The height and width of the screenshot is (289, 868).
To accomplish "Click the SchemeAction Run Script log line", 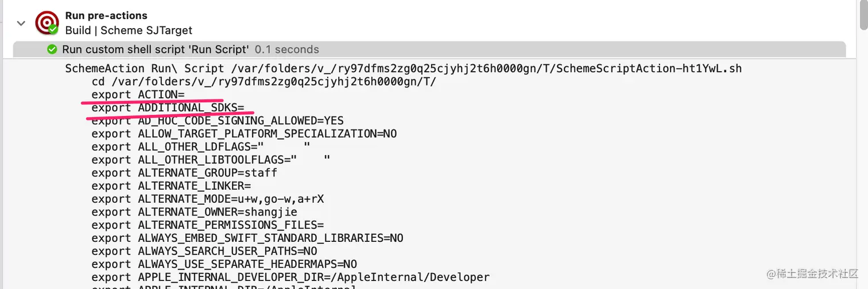I will (x=403, y=68).
